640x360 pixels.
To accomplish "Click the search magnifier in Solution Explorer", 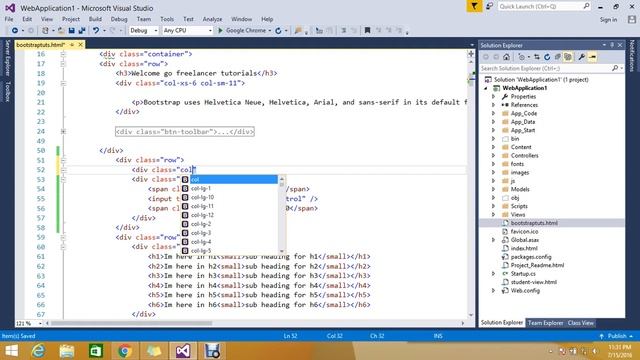I will 615,68.
